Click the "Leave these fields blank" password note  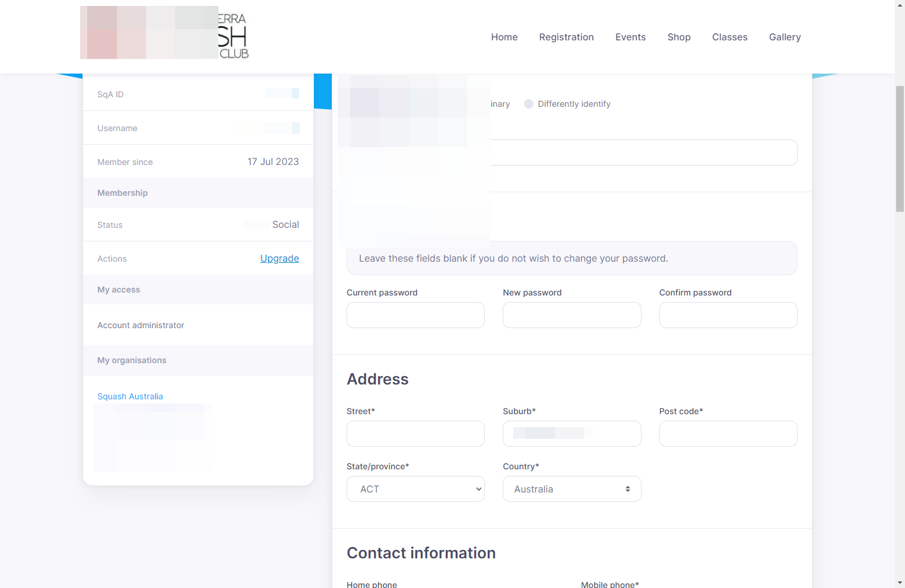pyautogui.click(x=572, y=258)
